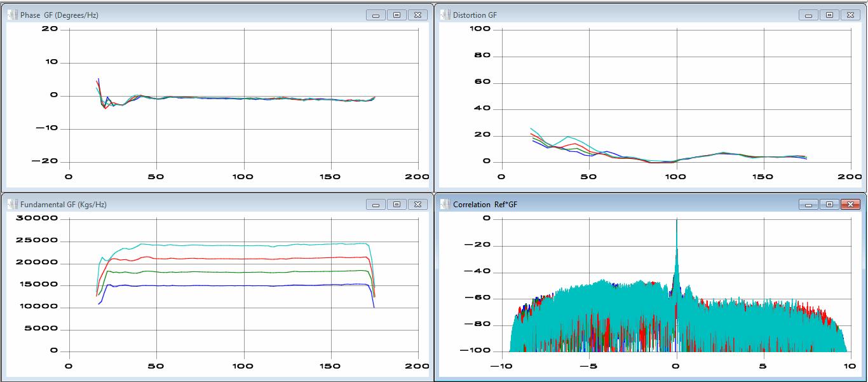Click the Correlation Ref*GF title text
This screenshot has width=868, height=382.
[485, 205]
